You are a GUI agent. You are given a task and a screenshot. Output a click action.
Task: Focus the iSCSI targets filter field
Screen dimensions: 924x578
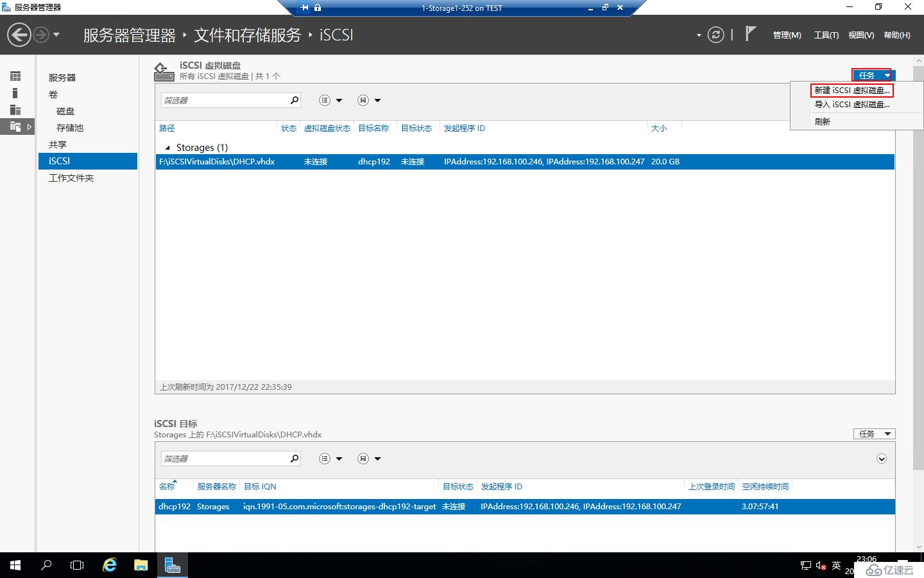point(224,459)
